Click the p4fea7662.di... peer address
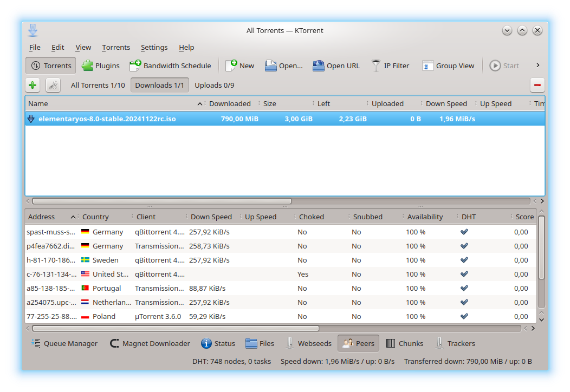570x392 pixels. (50, 246)
